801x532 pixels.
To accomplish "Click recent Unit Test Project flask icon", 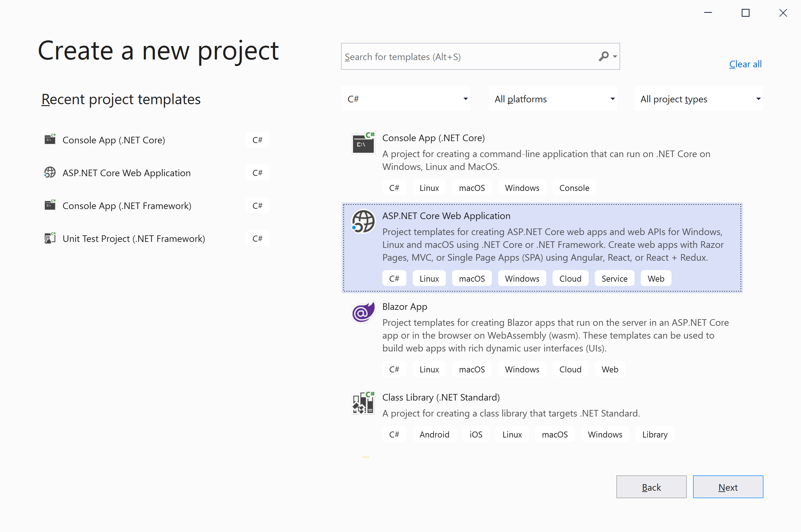I will (50, 238).
